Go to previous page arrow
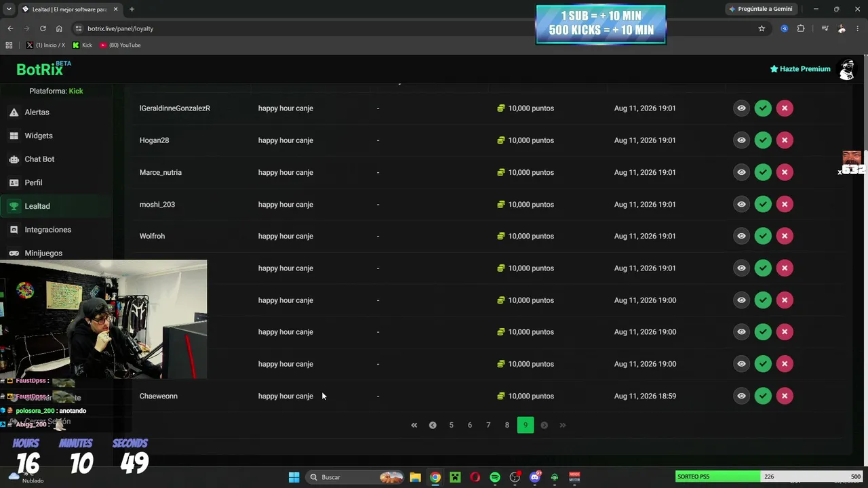The width and height of the screenshot is (868, 488). [x=433, y=425]
